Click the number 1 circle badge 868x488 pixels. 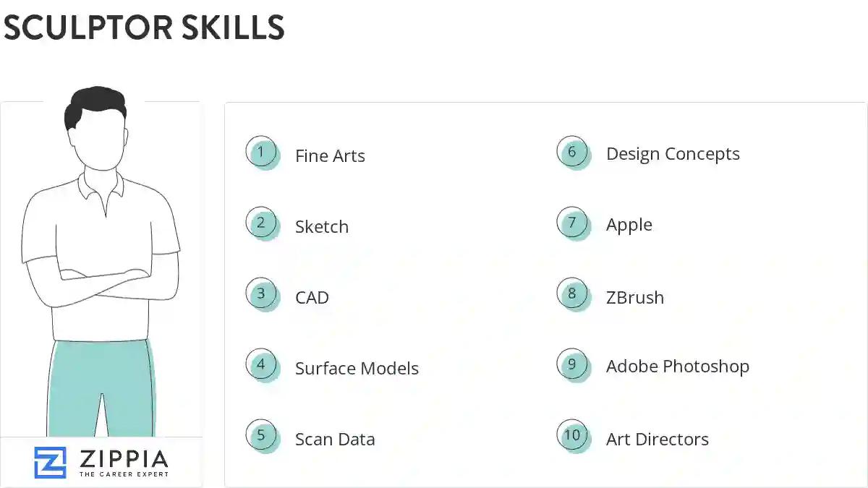(261, 153)
